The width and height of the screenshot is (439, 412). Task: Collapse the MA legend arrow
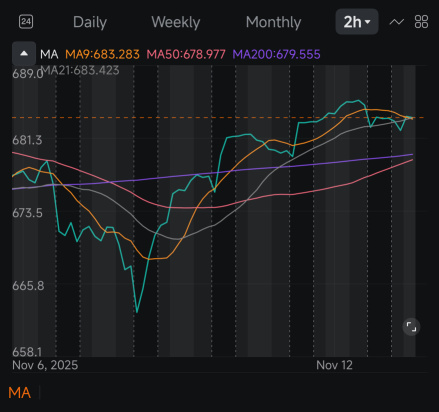(x=24, y=54)
